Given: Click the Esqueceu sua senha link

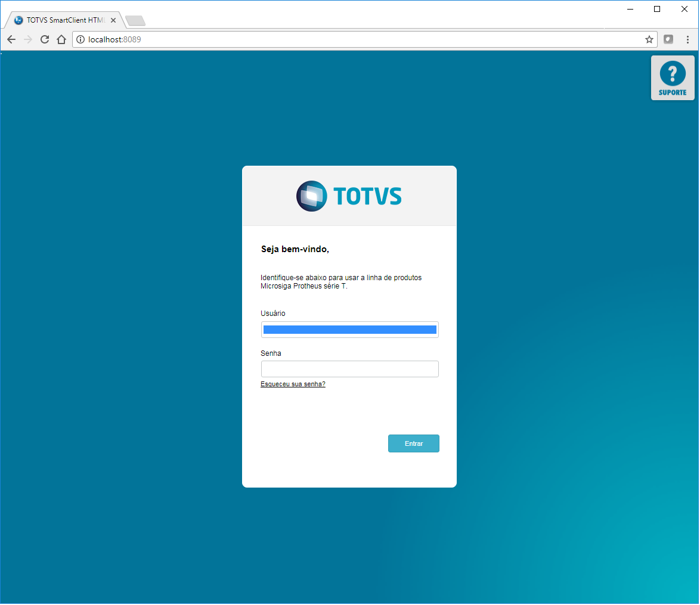Looking at the screenshot, I should tap(293, 384).
